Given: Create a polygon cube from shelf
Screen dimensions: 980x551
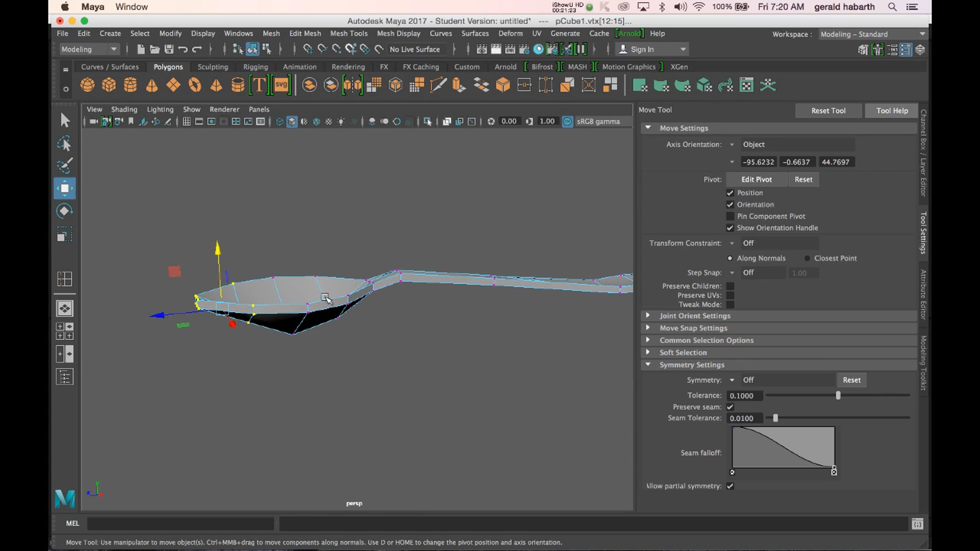Looking at the screenshot, I should click(x=109, y=85).
